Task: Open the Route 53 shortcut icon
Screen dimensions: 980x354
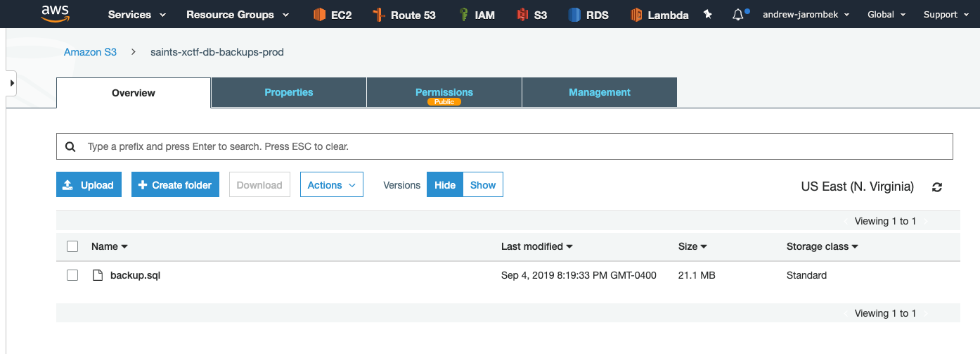Action: [380, 15]
